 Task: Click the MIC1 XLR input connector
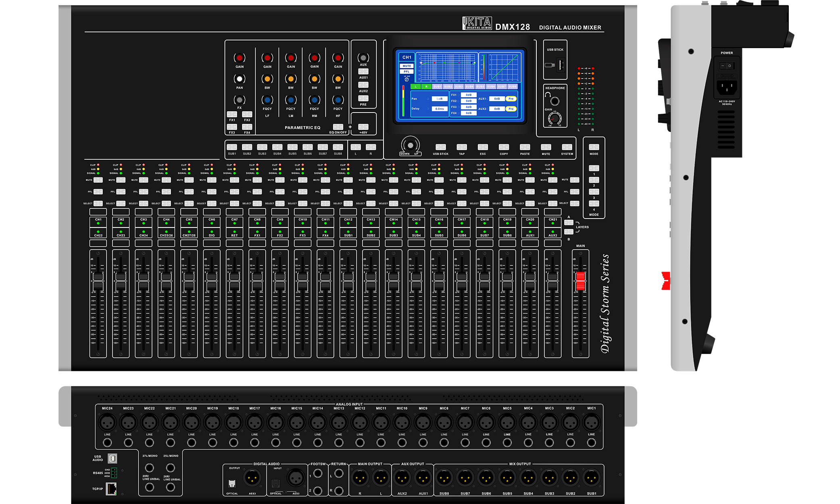pyautogui.click(x=591, y=423)
